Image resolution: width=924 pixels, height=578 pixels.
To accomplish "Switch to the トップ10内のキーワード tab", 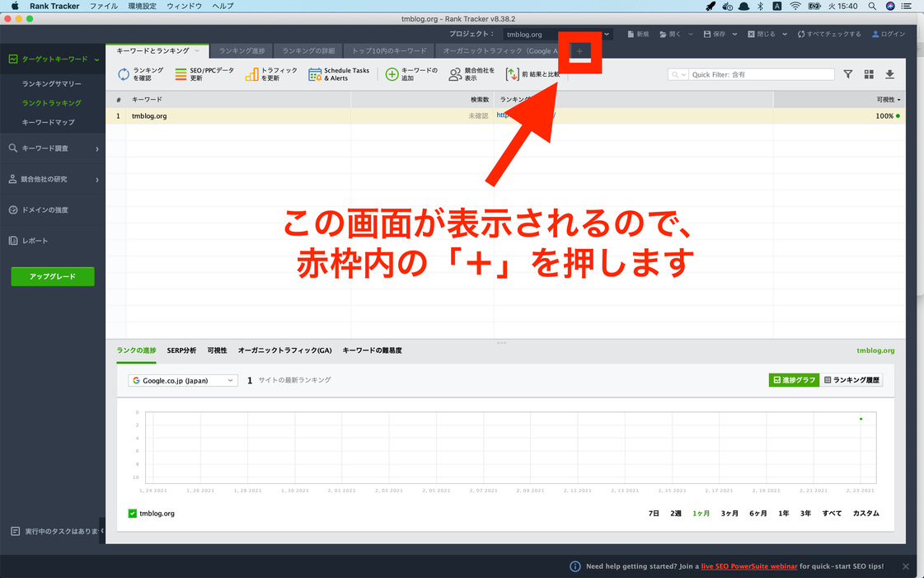I will [x=389, y=50].
